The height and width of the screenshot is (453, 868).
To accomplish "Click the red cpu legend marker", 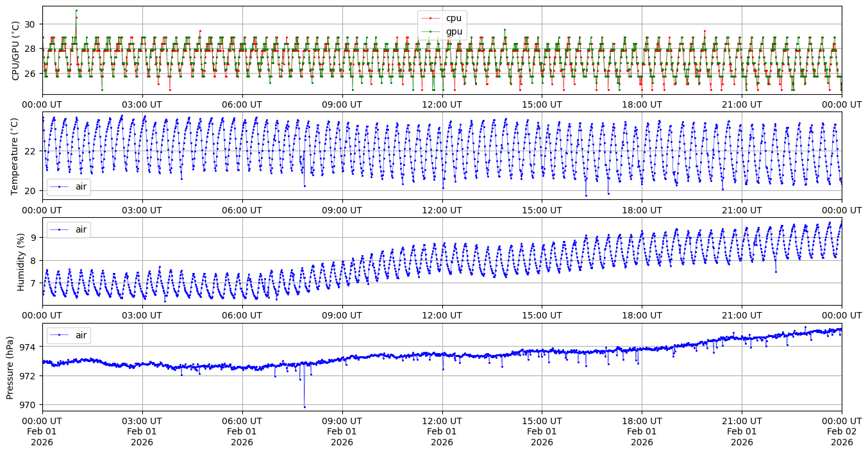I will click(x=430, y=18).
